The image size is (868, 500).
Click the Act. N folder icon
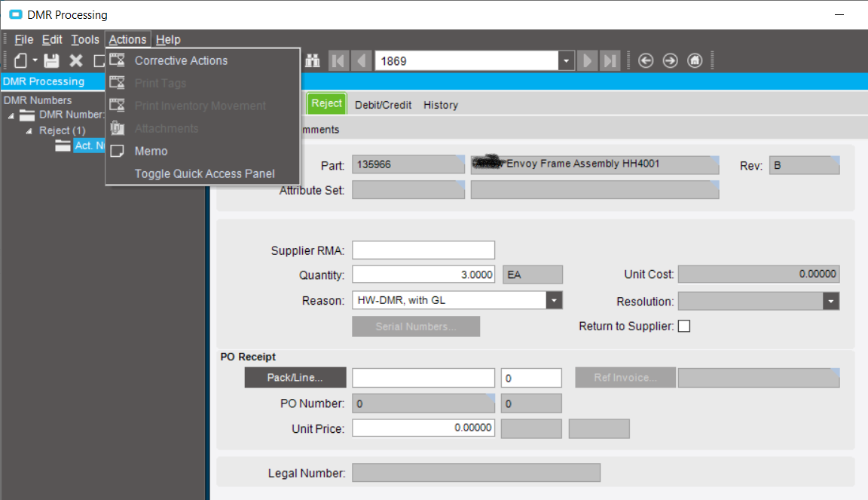(x=63, y=146)
